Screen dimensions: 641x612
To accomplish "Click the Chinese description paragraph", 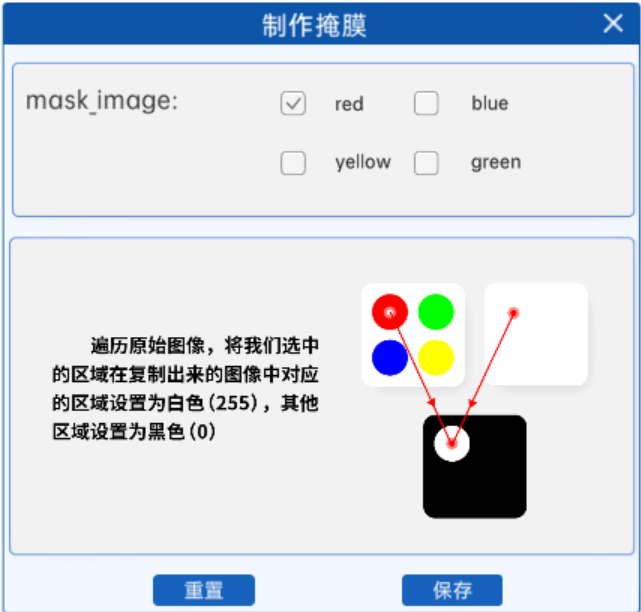I will point(185,389).
